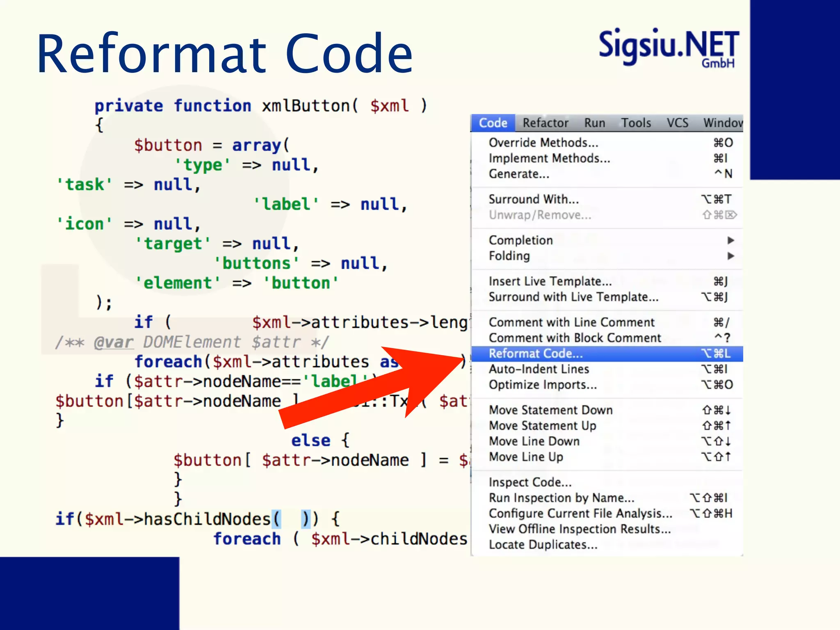Click the 'else {' line
Image resolution: width=840 pixels, height=630 pixels.
[x=321, y=441]
